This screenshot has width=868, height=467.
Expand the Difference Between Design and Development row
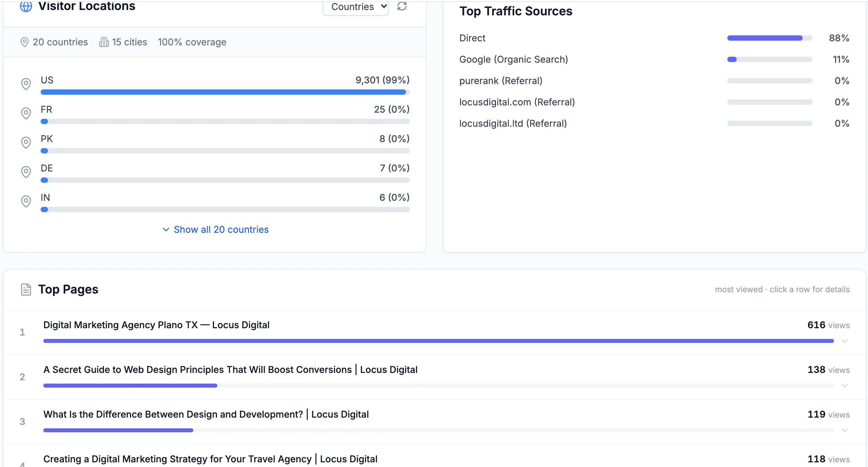844,430
